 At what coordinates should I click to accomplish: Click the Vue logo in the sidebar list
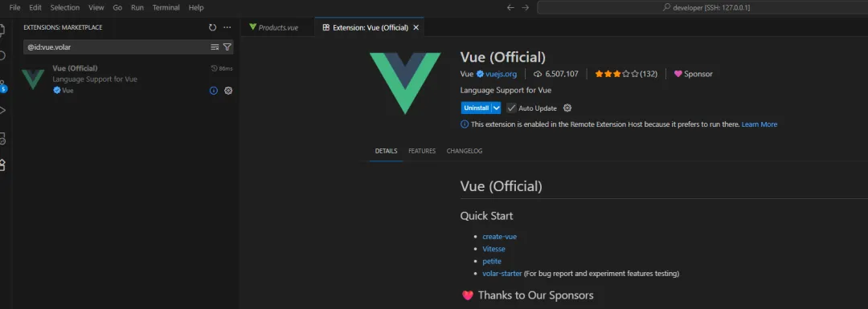click(x=33, y=79)
